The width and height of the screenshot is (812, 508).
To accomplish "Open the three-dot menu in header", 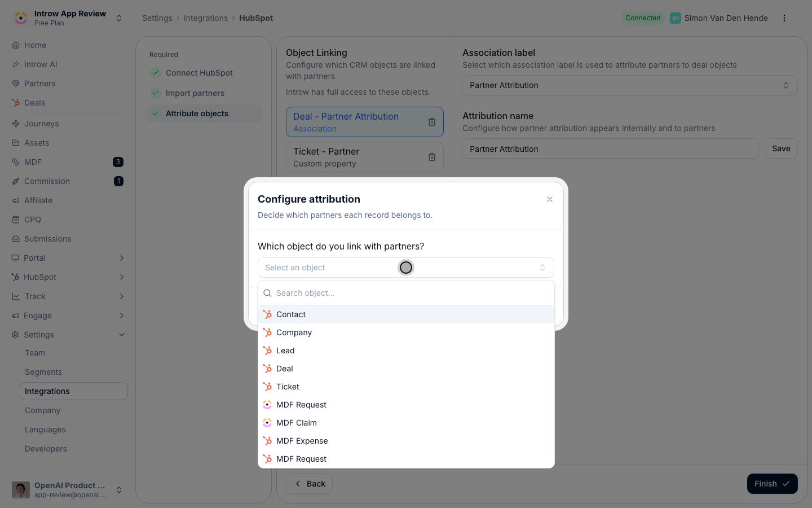I will (x=784, y=18).
